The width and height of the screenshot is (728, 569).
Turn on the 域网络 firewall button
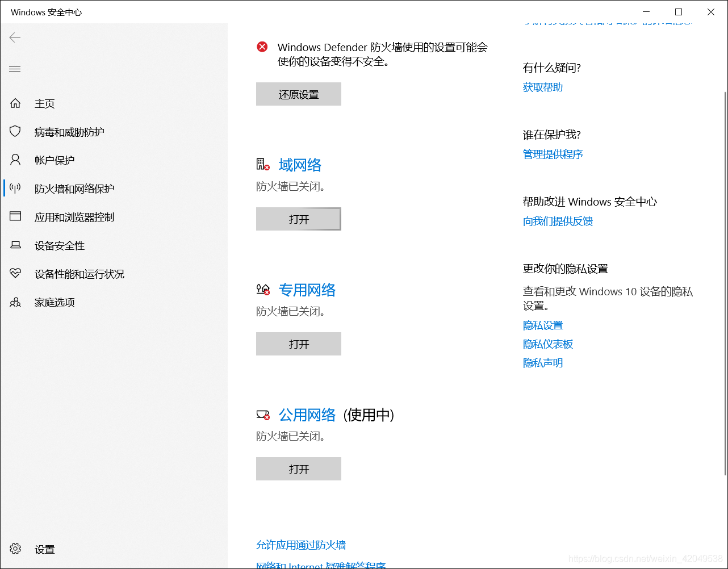pos(299,219)
